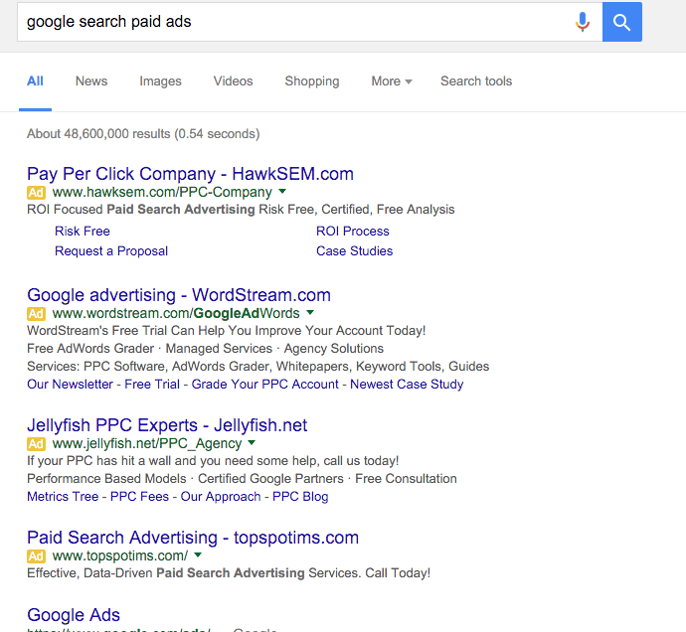This screenshot has height=632, width=686.
Task: Click the Ad badge beside www.hawksem.com
Action: (37, 192)
